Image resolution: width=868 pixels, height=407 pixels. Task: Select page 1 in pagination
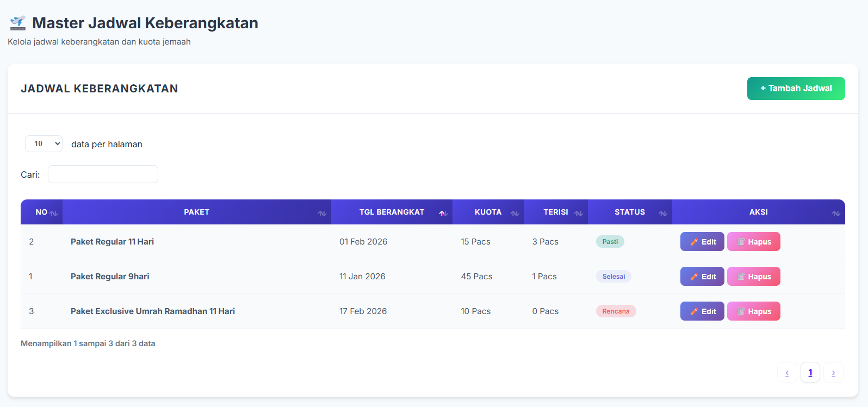pyautogui.click(x=810, y=373)
